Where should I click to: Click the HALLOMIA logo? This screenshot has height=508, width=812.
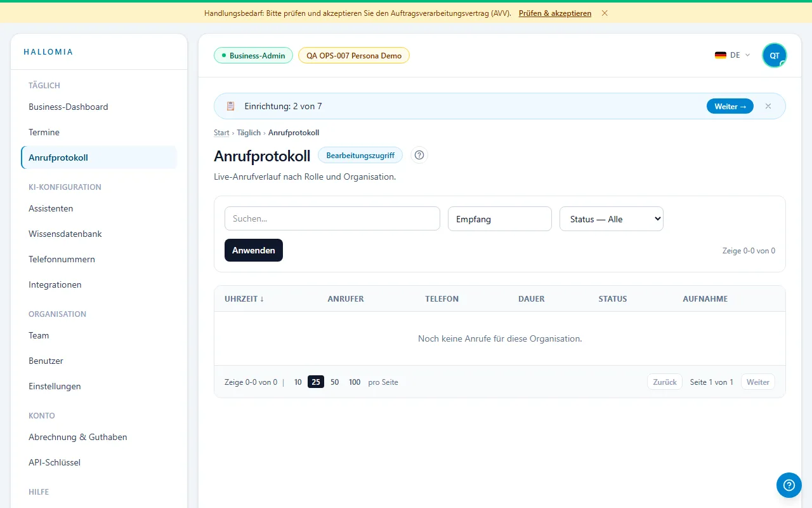pyautogui.click(x=48, y=51)
